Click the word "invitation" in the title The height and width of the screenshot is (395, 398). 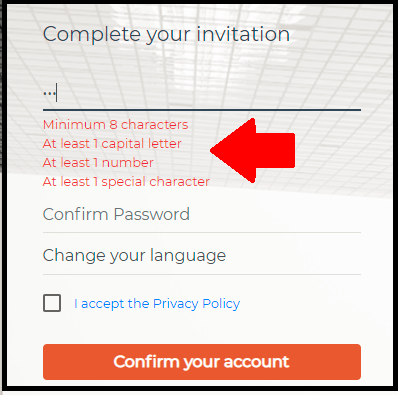coord(243,34)
